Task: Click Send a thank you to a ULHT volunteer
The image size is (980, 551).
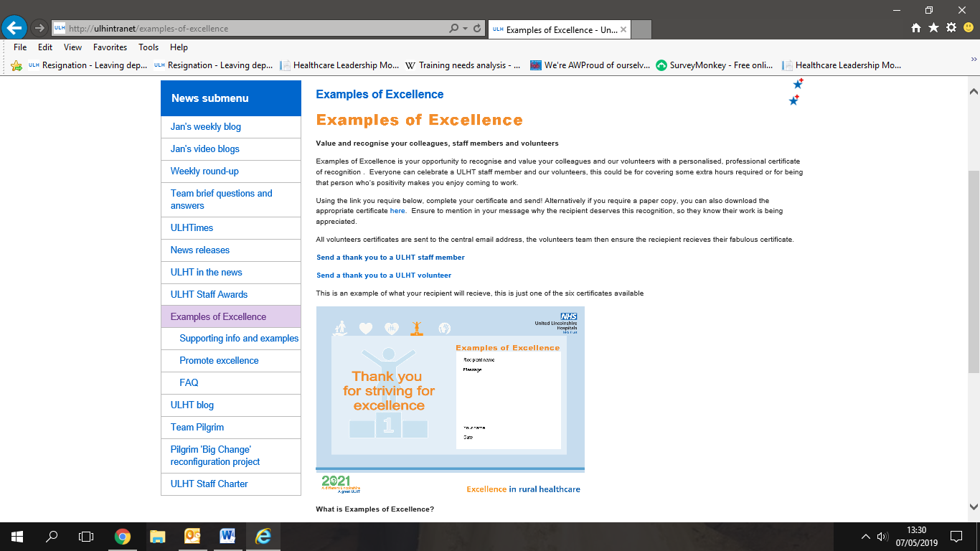Action: tap(384, 275)
